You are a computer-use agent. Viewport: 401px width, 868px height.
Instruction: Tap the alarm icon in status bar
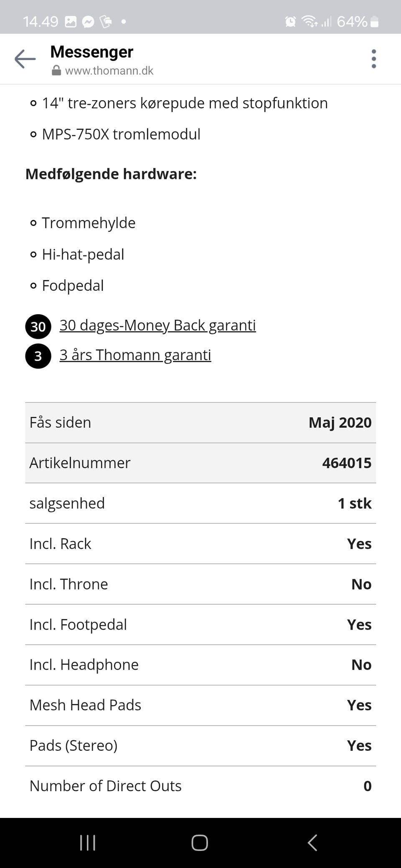coord(290,21)
